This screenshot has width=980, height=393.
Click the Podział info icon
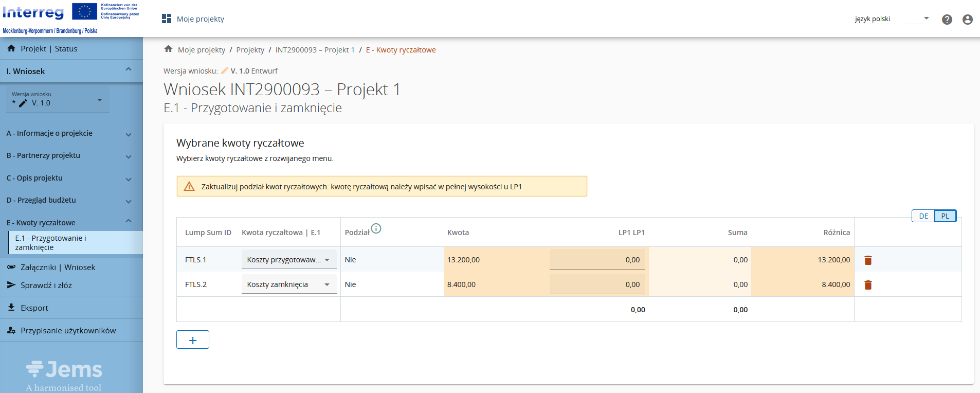point(376,229)
